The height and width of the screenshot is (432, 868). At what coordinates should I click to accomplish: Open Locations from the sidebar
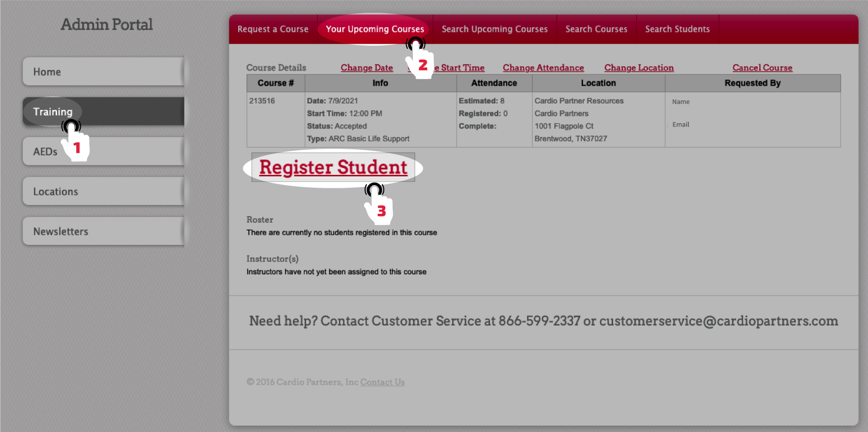click(103, 192)
